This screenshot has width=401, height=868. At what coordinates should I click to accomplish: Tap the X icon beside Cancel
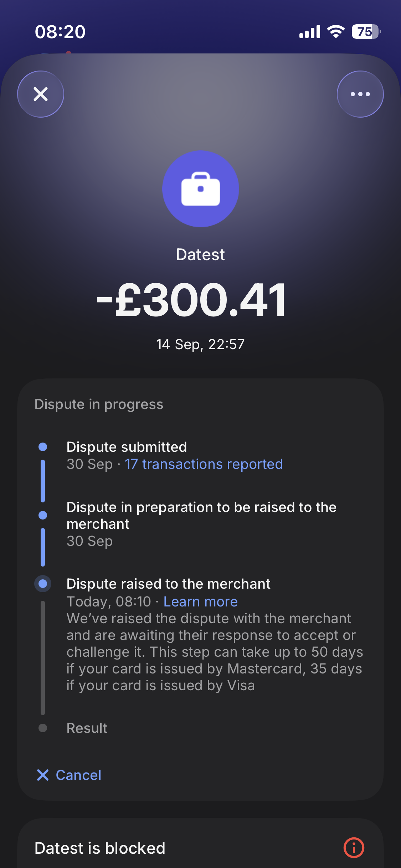coord(43,775)
